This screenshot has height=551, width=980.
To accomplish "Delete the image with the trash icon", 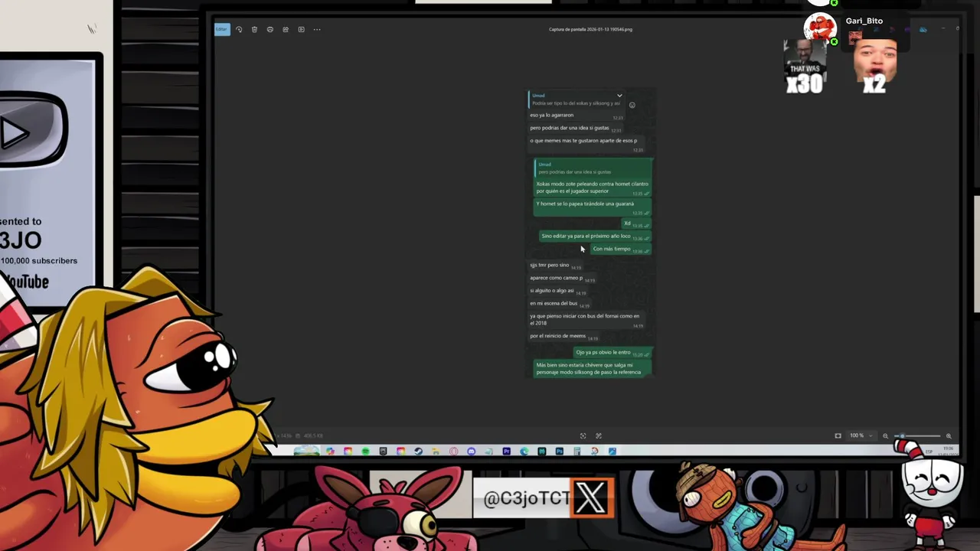I will (254, 29).
